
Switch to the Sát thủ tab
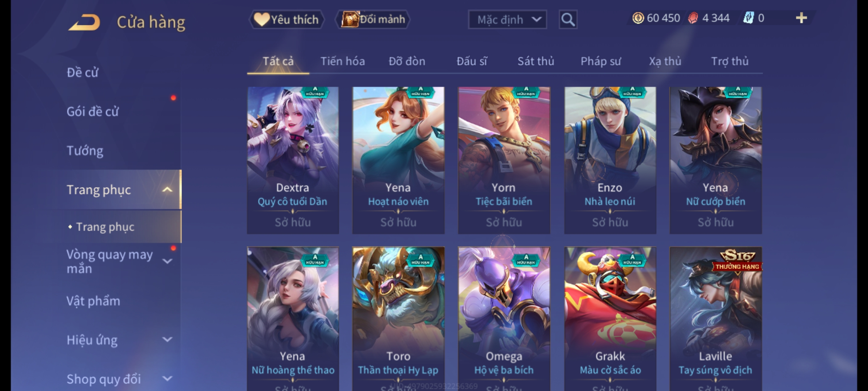(536, 61)
